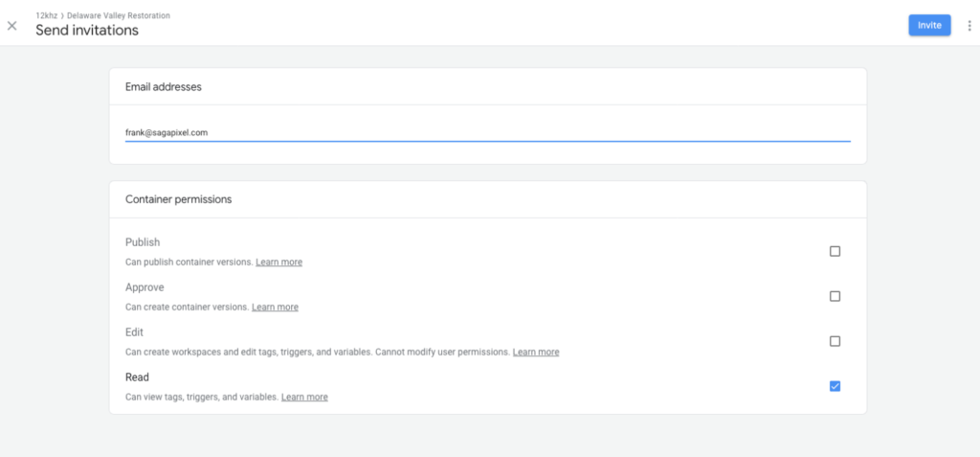Tick the Edit permission checkbox
Viewport: 980px width, 457px height.
835,342
